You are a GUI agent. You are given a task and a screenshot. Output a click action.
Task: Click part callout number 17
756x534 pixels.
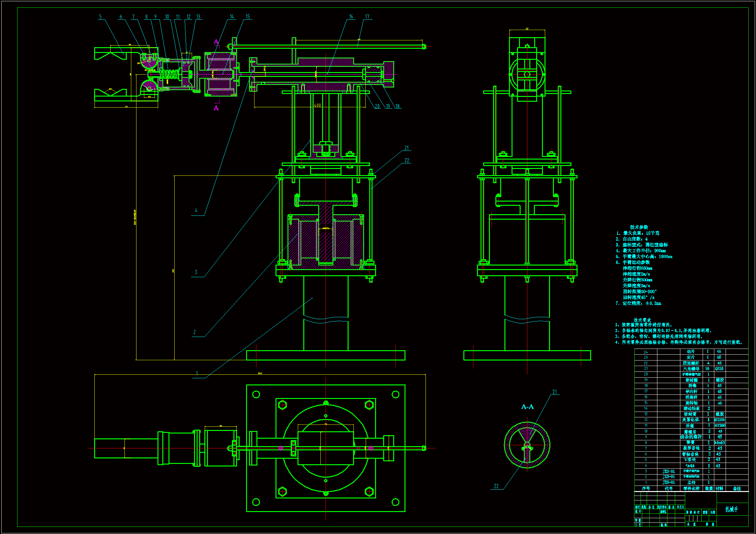click(367, 17)
